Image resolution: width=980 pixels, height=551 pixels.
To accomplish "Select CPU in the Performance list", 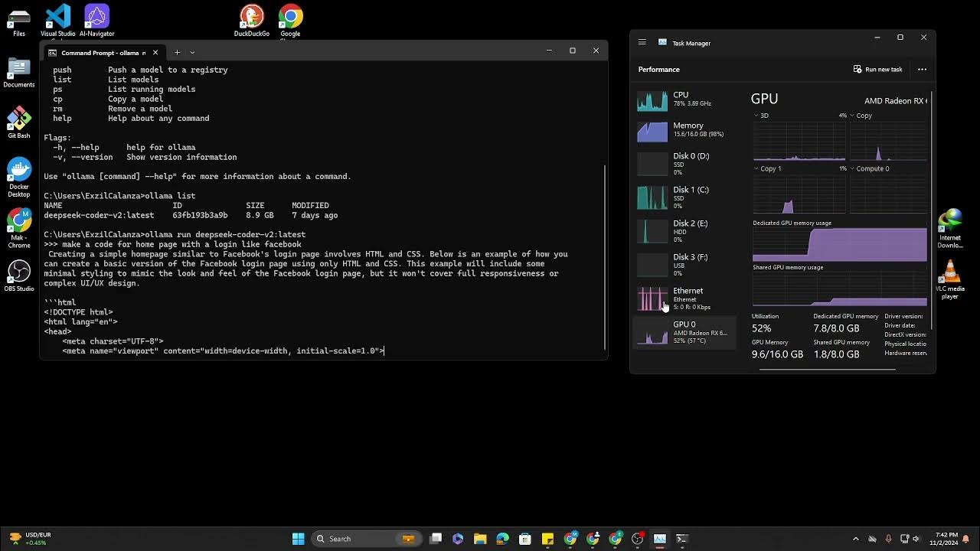I will pos(685,99).
